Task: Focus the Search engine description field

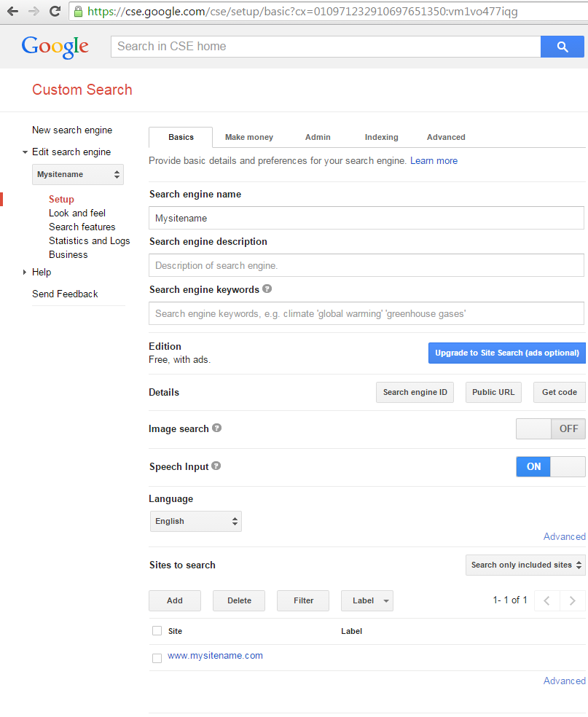Action: [x=366, y=266]
